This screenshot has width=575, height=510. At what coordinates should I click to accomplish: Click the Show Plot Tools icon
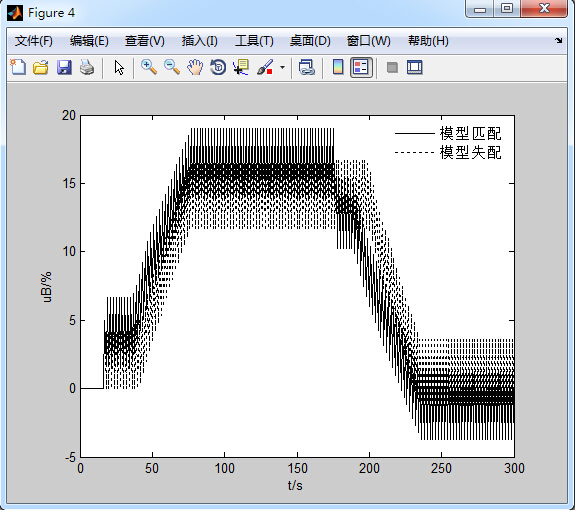click(x=415, y=67)
